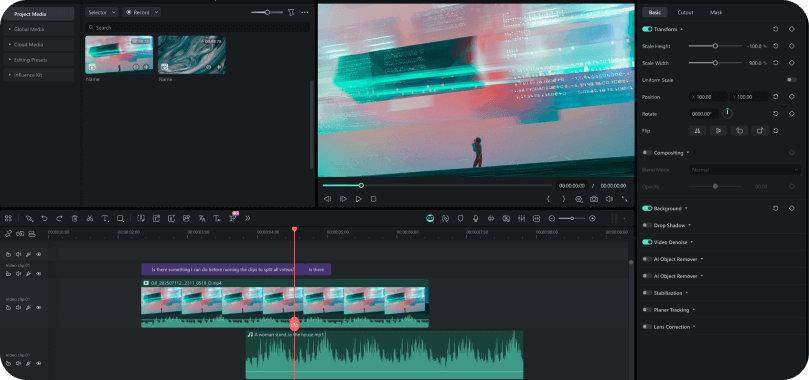Enable the Compositing toggle
The width and height of the screenshot is (809, 380).
coord(647,153)
